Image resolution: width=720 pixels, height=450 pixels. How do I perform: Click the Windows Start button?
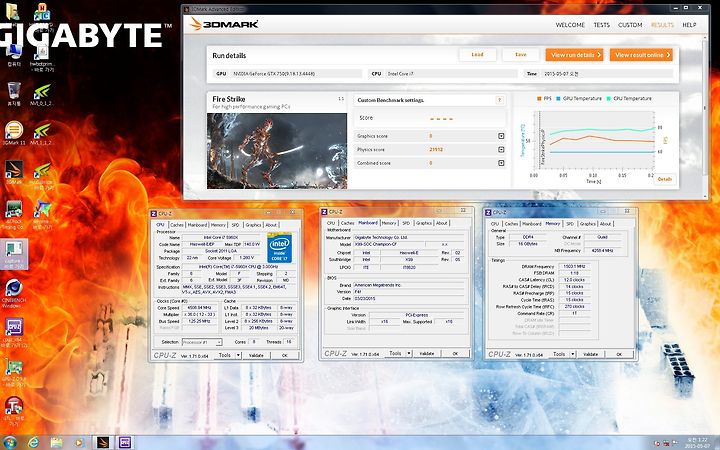tap(10, 443)
